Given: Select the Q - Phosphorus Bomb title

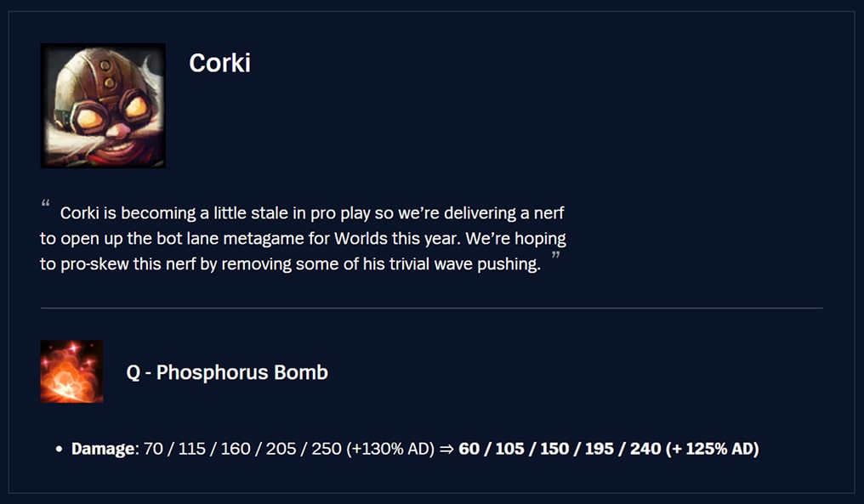Looking at the screenshot, I should pos(227,372).
